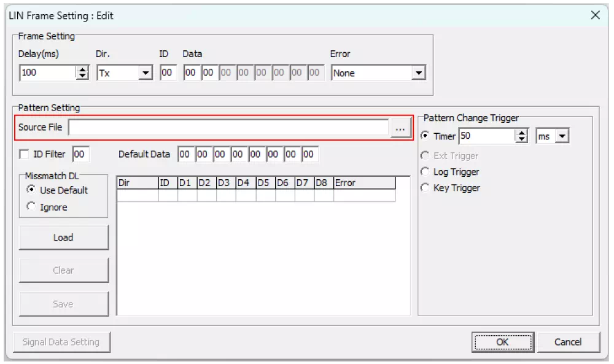The image size is (614, 364).
Task: Open the Dir. dropdown showing Tx
Action: click(146, 73)
